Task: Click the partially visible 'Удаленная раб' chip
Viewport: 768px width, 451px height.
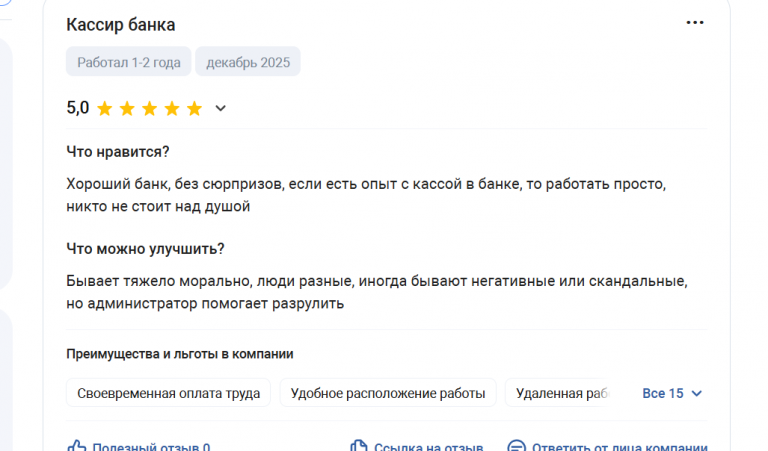Action: coord(560,393)
